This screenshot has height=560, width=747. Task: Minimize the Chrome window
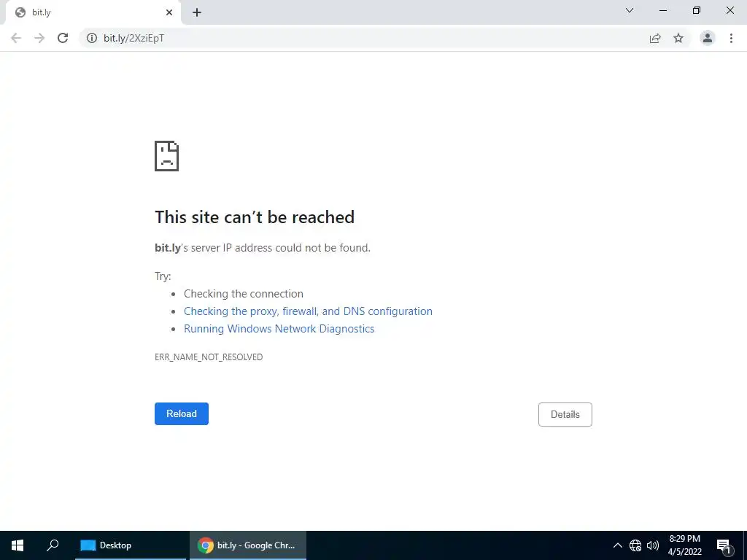coord(662,10)
